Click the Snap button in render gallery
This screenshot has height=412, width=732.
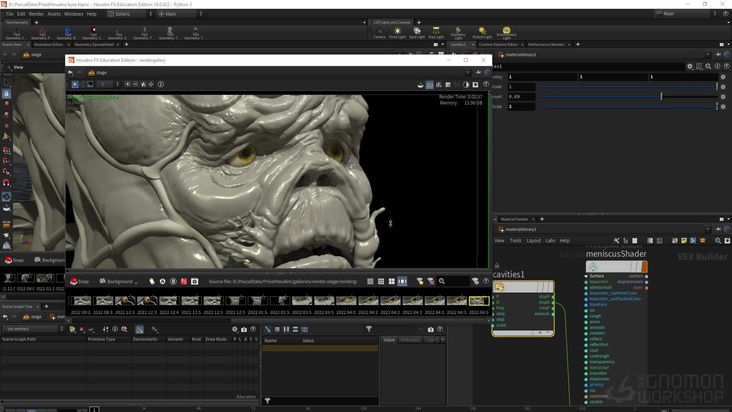click(79, 281)
